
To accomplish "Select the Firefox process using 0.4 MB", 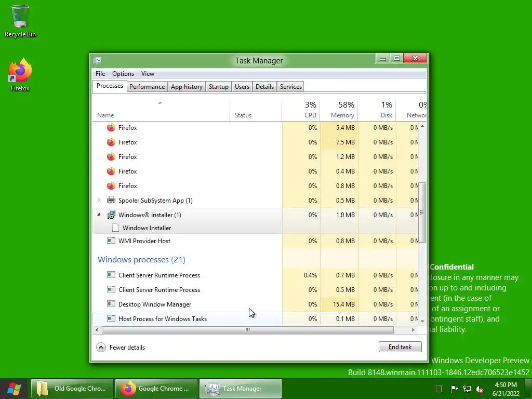I will [255, 171].
